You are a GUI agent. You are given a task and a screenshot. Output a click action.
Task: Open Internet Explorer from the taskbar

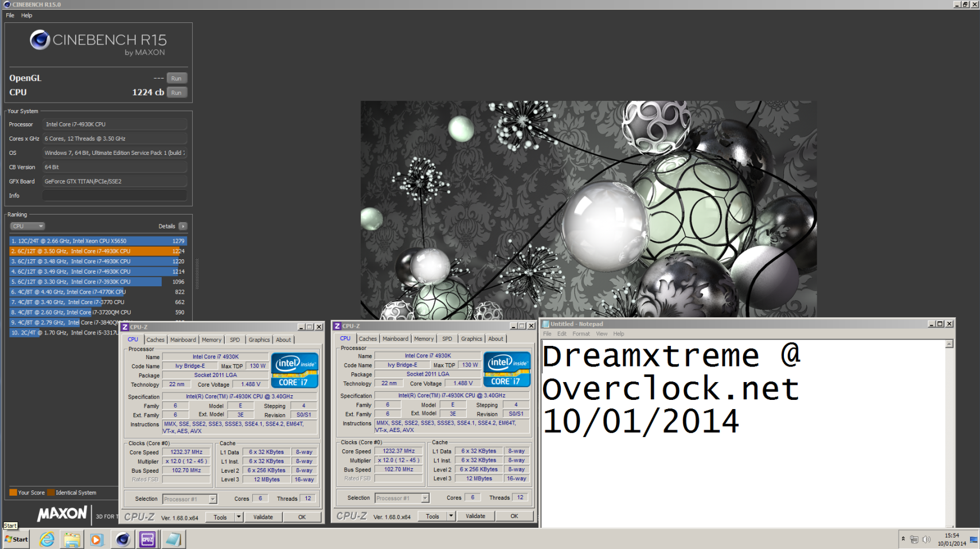pos(46,539)
